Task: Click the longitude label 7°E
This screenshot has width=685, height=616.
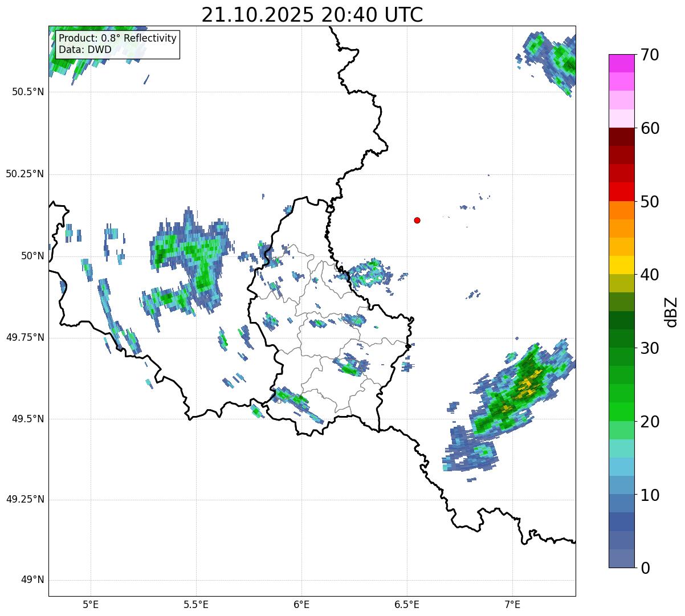Action: pos(512,606)
